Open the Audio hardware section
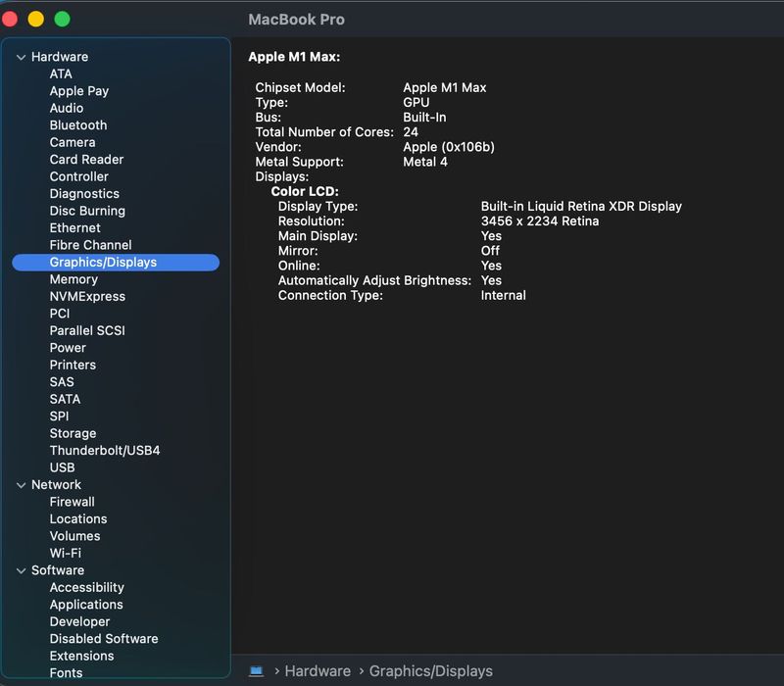This screenshot has height=686, width=784. point(67,108)
